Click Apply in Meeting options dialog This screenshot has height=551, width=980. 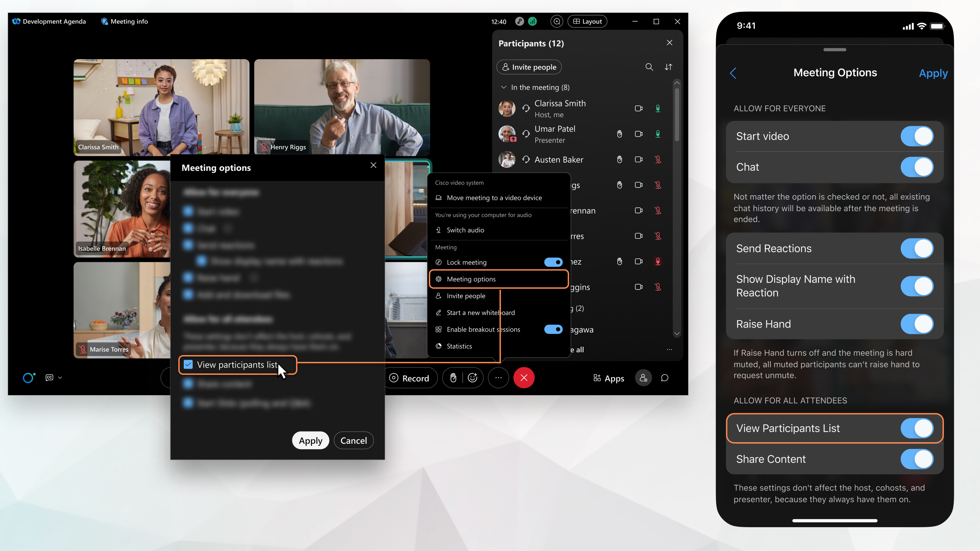coord(311,440)
